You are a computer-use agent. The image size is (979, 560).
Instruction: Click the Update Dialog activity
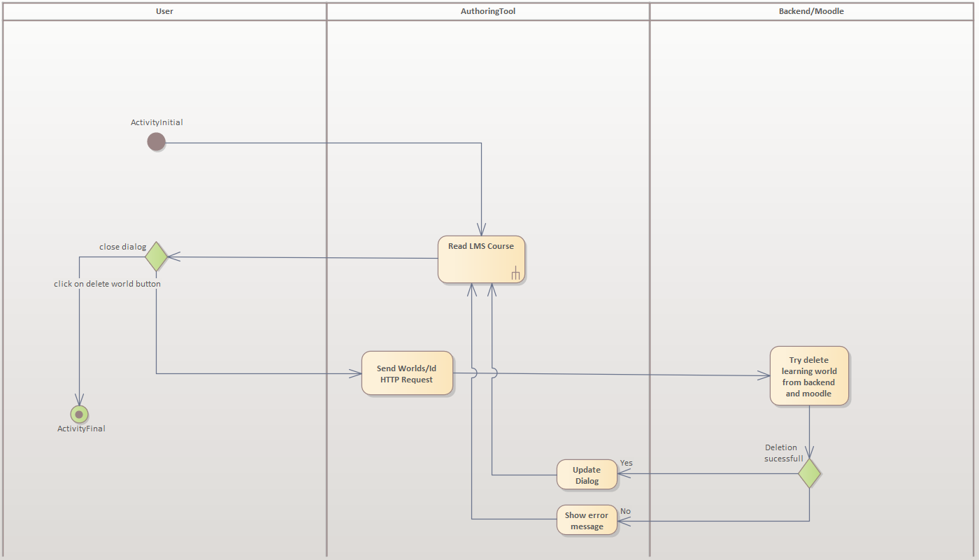[587, 474]
